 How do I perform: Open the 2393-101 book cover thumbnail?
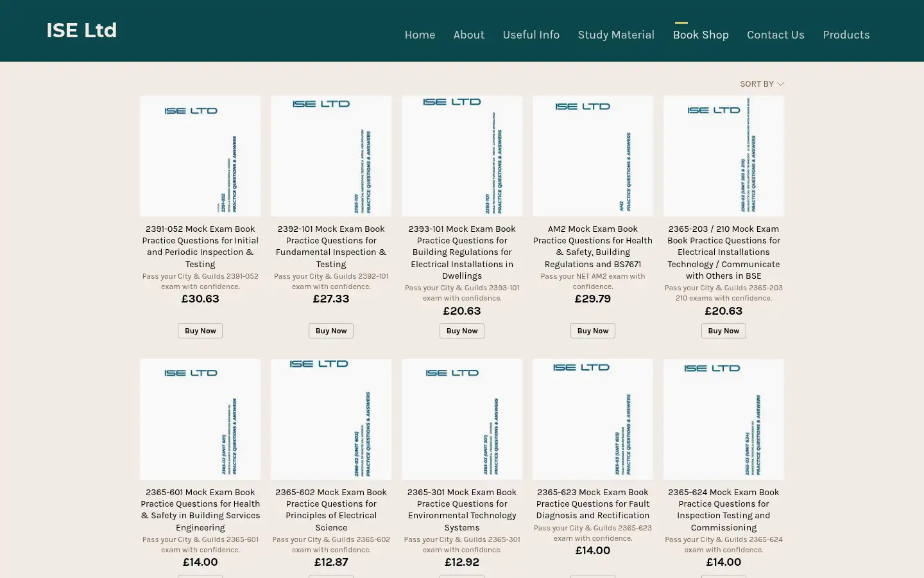tap(462, 156)
